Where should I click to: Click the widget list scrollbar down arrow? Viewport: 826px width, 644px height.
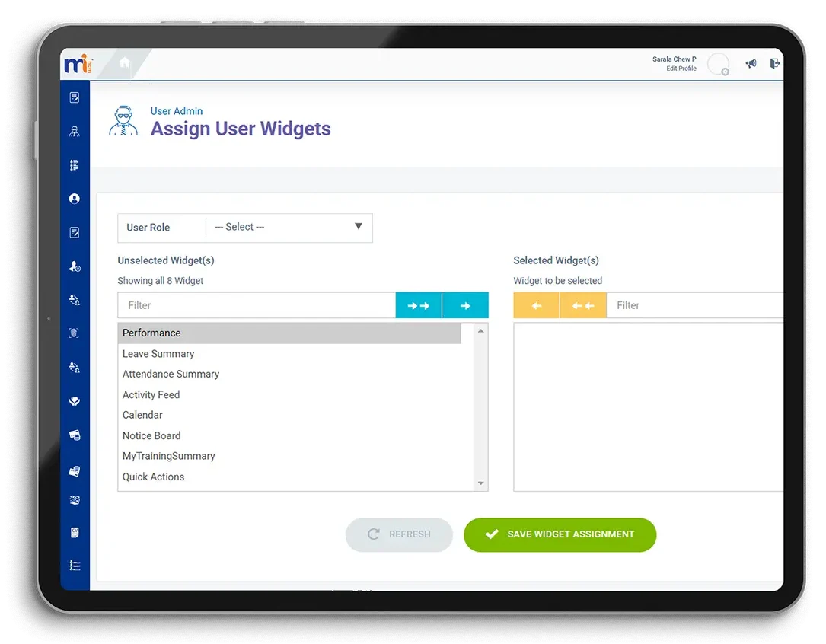pyautogui.click(x=480, y=483)
